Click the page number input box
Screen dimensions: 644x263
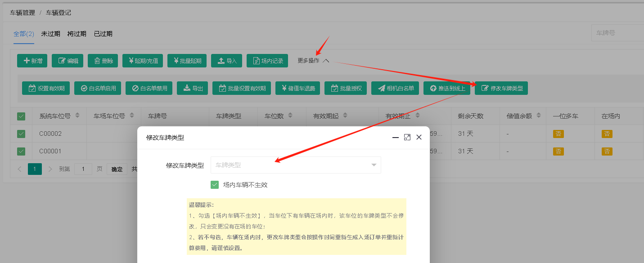point(83,169)
